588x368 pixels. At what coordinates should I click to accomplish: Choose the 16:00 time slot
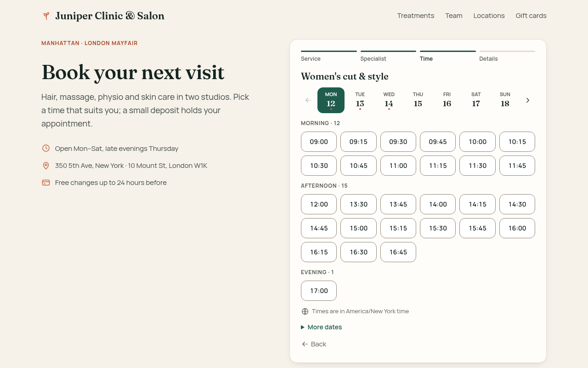(x=517, y=228)
